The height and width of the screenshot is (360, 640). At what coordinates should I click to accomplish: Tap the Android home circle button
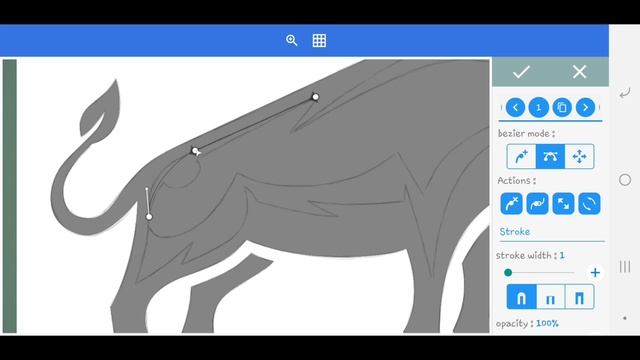coord(624,180)
